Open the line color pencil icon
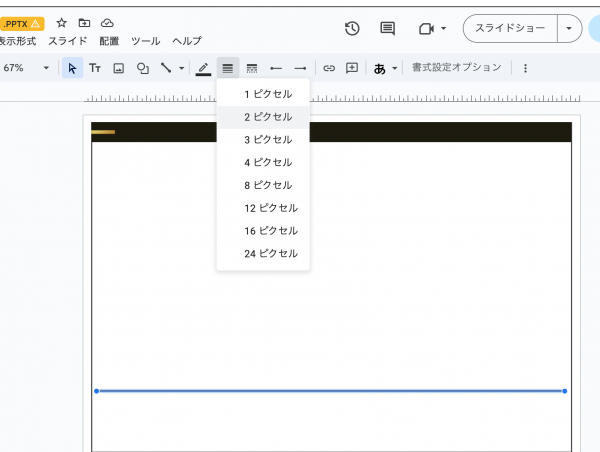This screenshot has width=600, height=452. 204,68
